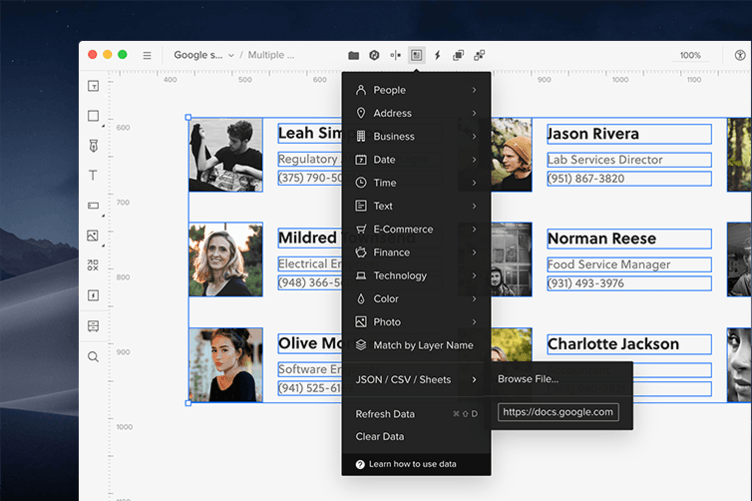Click the vertical alignment guides icon
This screenshot has width=752, height=501.
click(395, 56)
